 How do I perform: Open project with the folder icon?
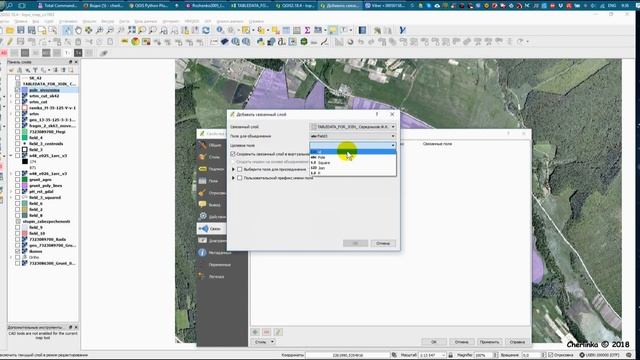click(x=10, y=30)
